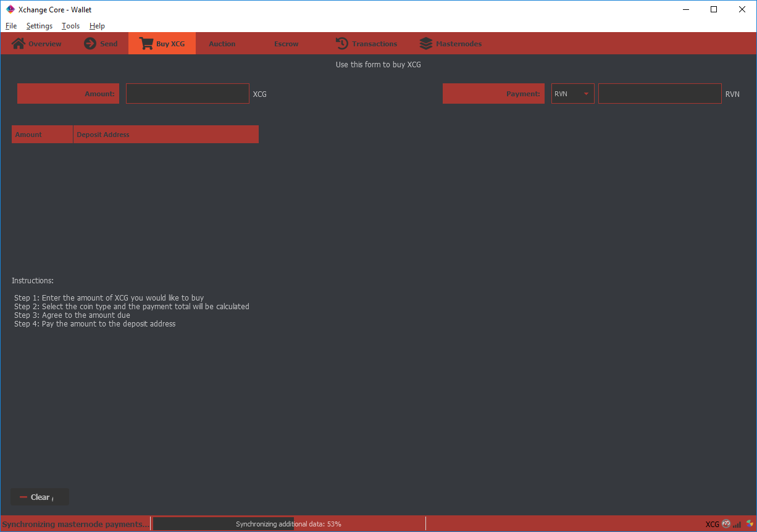
Task: Click the 'Synchronizing masternode payments...' status text
Action: 75,524
